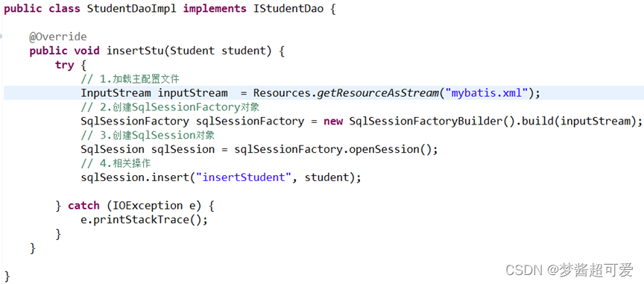Click the implements keyword
Viewport: 644px width, 284px height.
click(x=215, y=9)
